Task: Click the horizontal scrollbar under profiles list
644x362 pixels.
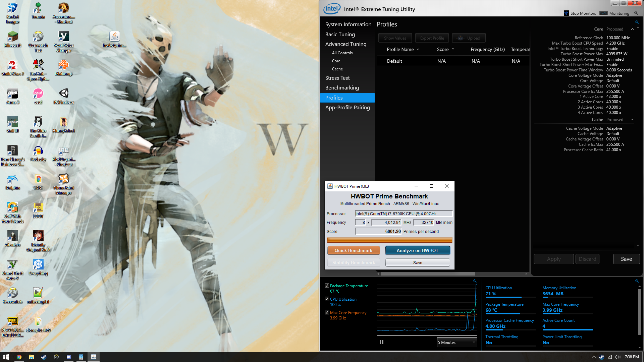Action: (x=428, y=274)
